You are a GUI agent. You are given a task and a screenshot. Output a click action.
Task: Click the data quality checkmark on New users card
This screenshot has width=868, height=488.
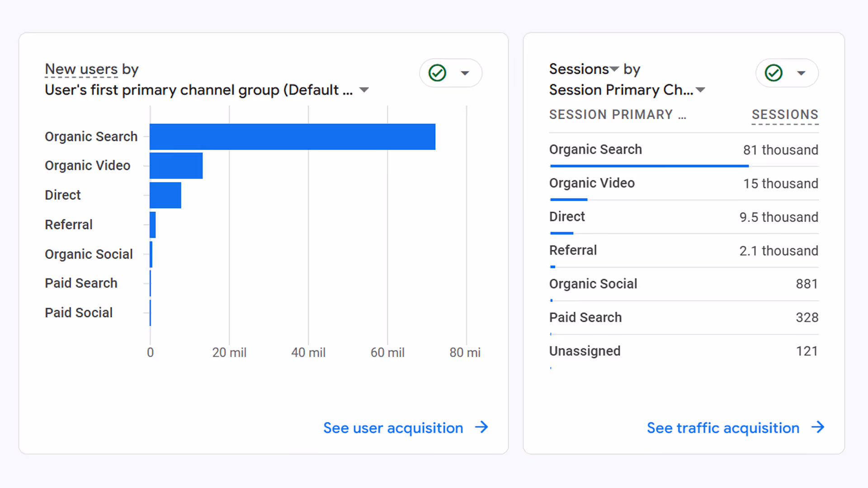(x=437, y=73)
